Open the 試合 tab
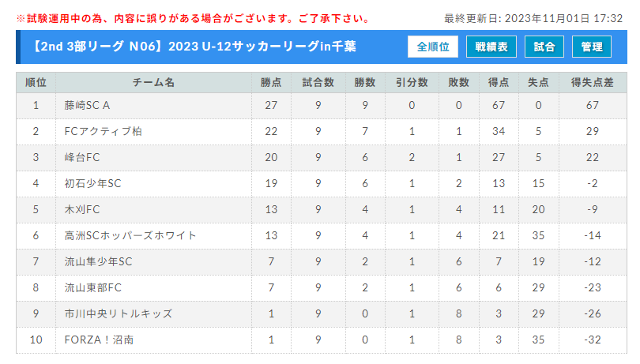Screen dimensions: 640x364 pos(544,47)
